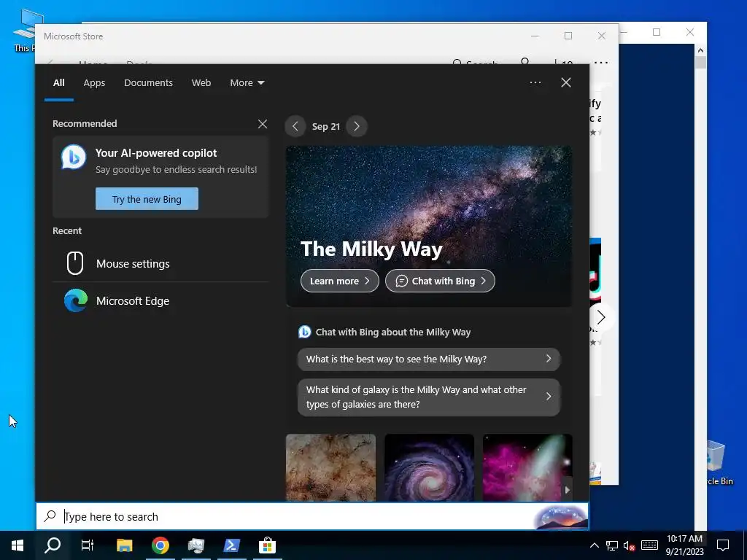Click Microsoft Store carousel next arrow
Image resolution: width=747 pixels, height=560 pixels.
(601, 317)
